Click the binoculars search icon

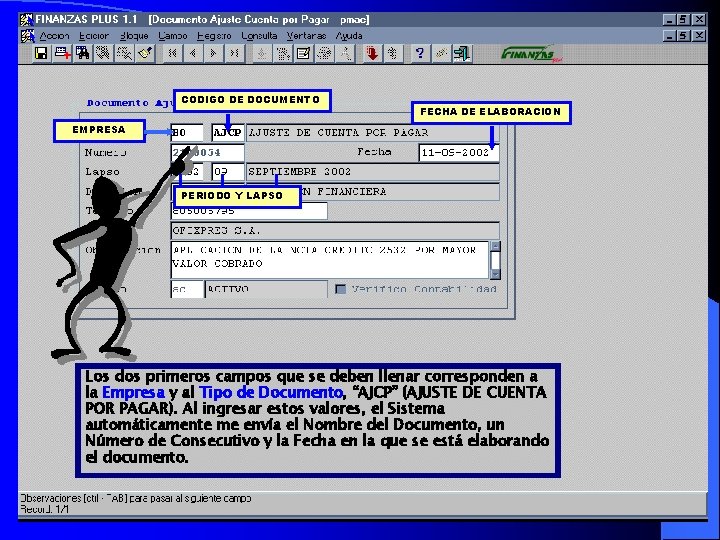click(x=83, y=54)
